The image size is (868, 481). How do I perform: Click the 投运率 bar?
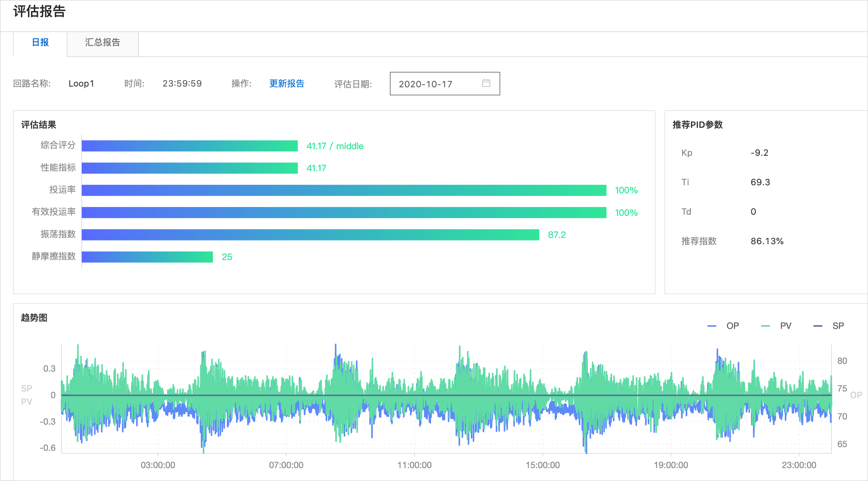(x=344, y=190)
